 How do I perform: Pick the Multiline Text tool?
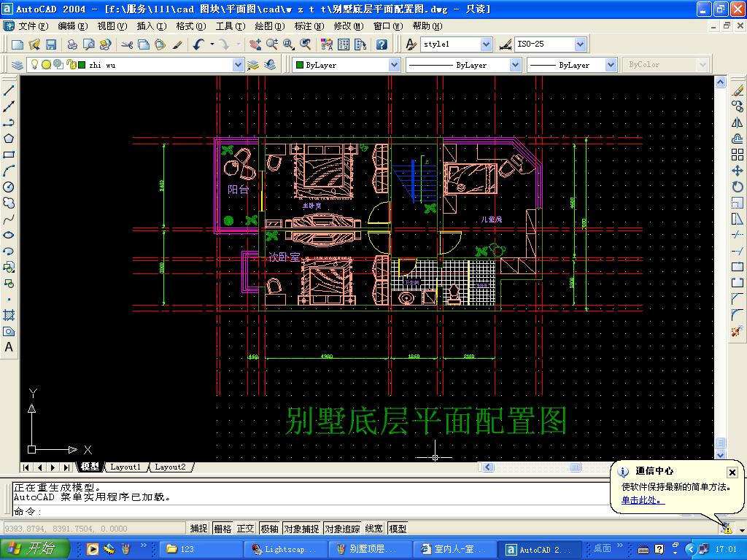(9, 347)
